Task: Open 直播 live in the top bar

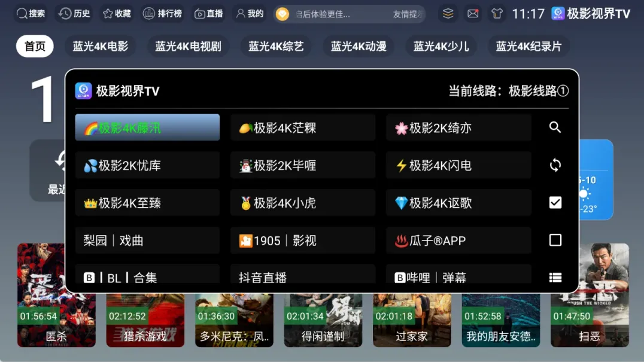Action: (x=209, y=14)
